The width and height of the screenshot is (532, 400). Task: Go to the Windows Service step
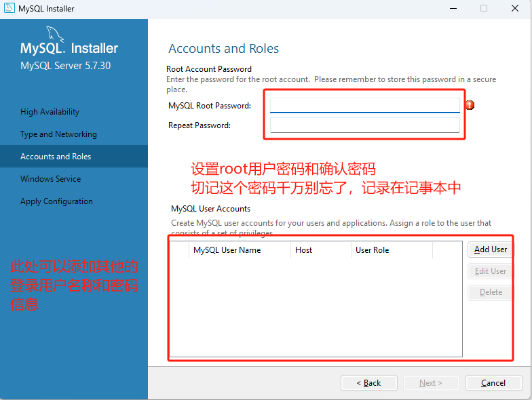point(50,179)
